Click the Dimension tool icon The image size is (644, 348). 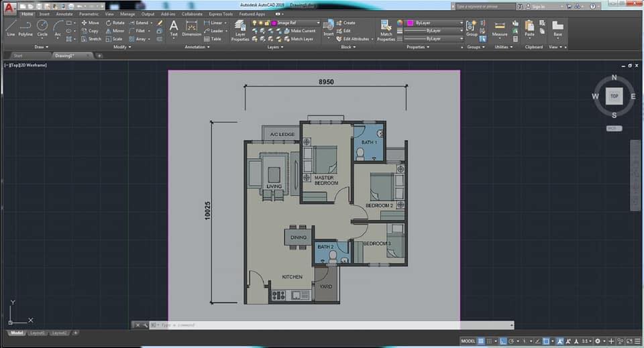[191, 28]
